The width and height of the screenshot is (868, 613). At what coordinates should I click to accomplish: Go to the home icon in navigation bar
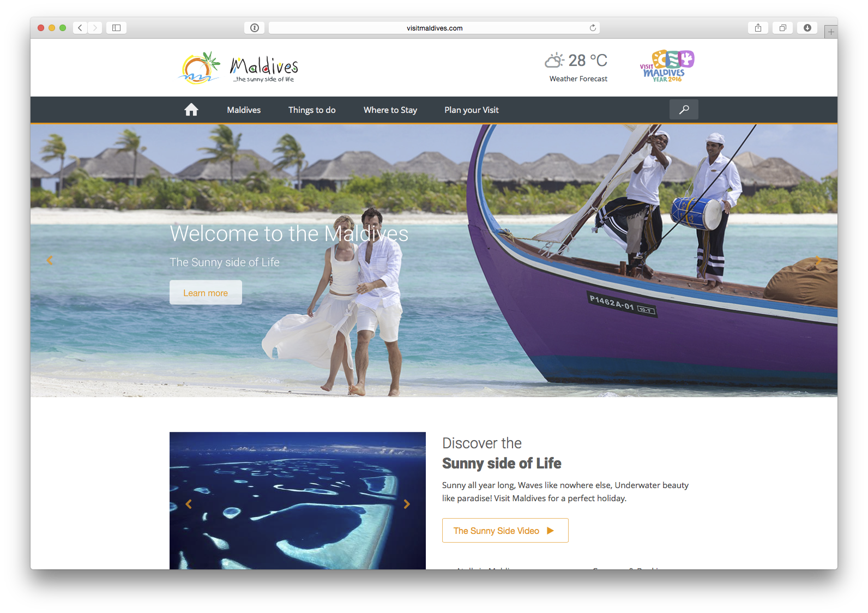point(191,110)
